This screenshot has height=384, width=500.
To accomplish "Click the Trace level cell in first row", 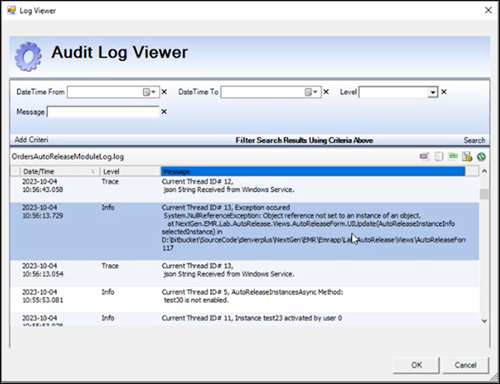I will point(110,182).
